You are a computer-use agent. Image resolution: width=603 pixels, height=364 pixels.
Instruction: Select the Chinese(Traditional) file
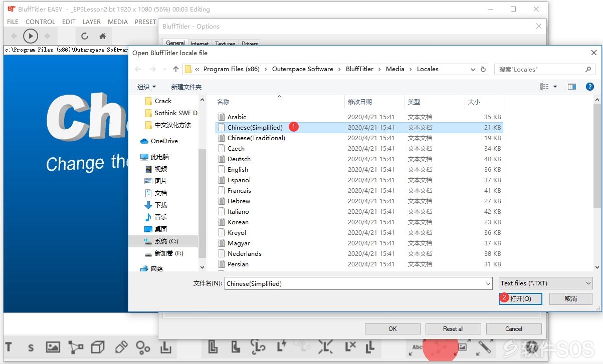click(359, 138)
